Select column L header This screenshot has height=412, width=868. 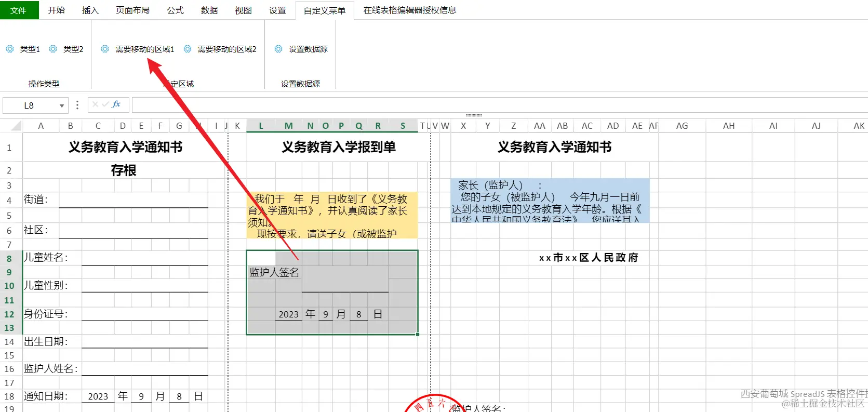click(261, 126)
